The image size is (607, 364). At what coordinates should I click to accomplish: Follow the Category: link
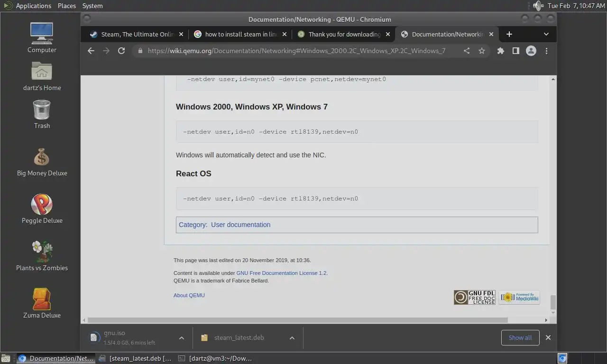click(193, 225)
